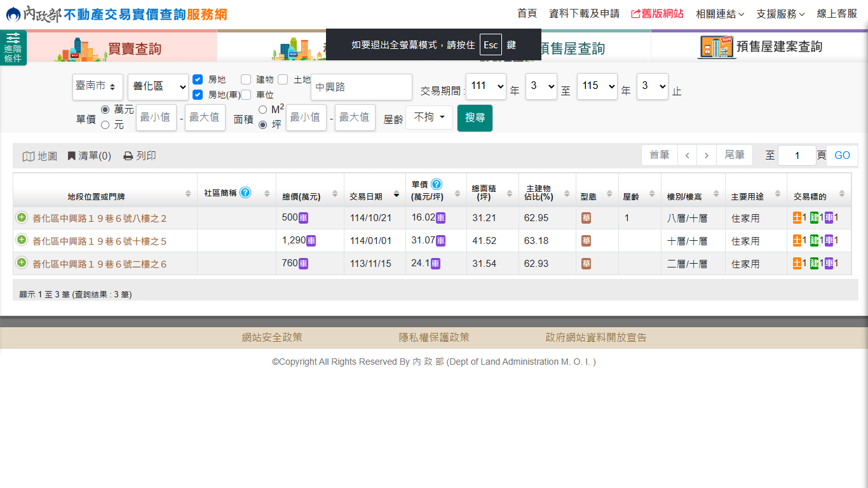Image resolution: width=868 pixels, height=488 pixels.
Task: Switch to the 買賣查詢 tab
Action: pos(122,48)
